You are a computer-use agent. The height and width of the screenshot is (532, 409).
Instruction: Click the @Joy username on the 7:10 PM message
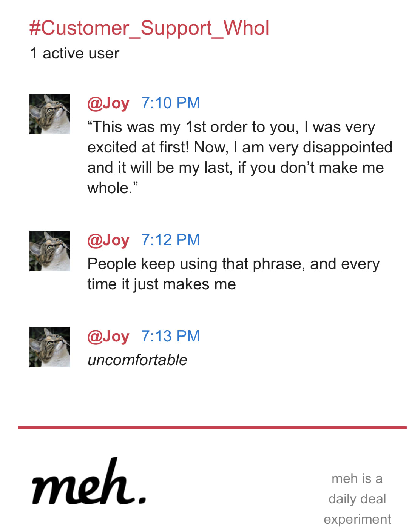tap(108, 103)
